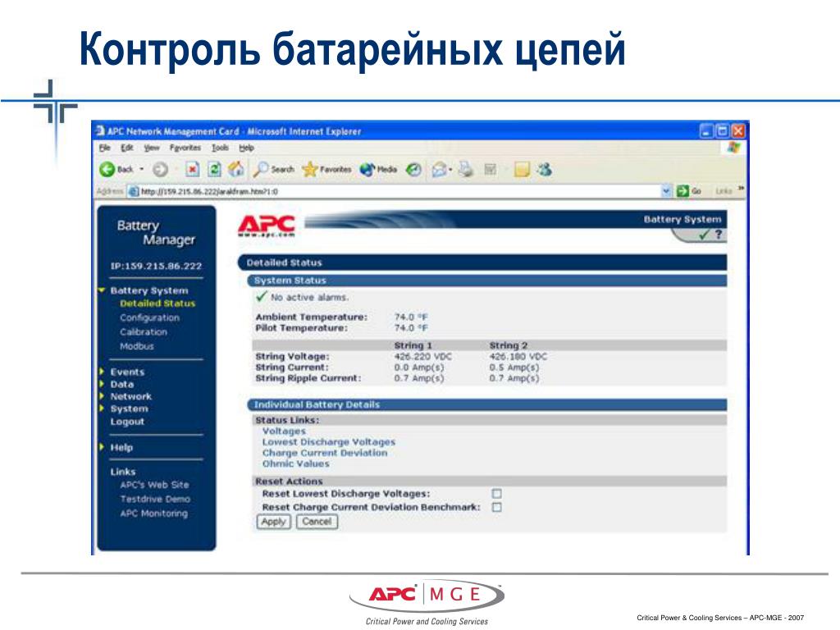Open Configuration in sidebar
Image resolution: width=840 pixels, height=630 pixels.
[x=149, y=317]
